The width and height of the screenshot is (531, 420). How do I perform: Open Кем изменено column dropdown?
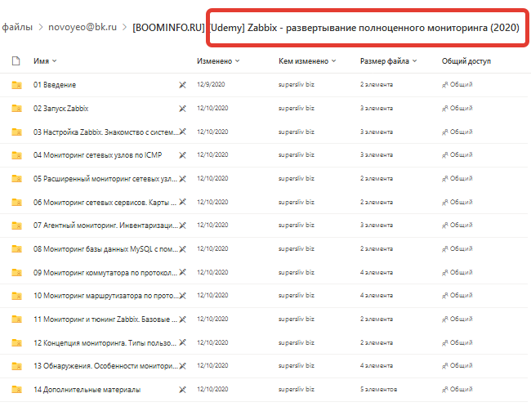(x=307, y=61)
